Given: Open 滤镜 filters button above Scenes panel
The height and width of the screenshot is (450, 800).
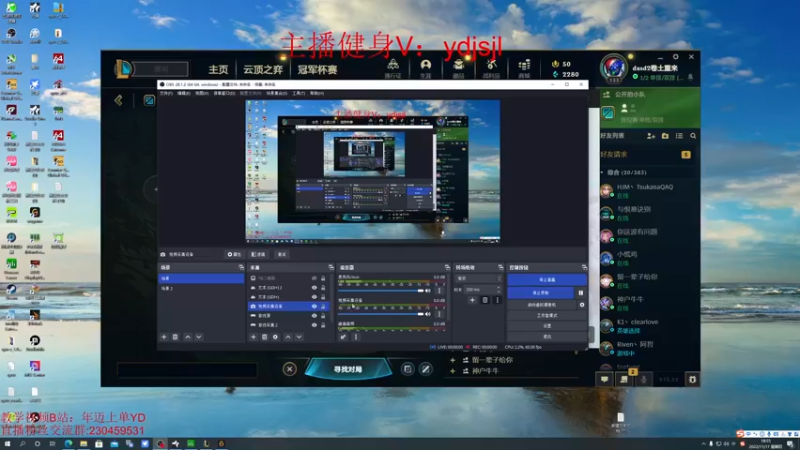Looking at the screenshot, I should pos(259,254).
